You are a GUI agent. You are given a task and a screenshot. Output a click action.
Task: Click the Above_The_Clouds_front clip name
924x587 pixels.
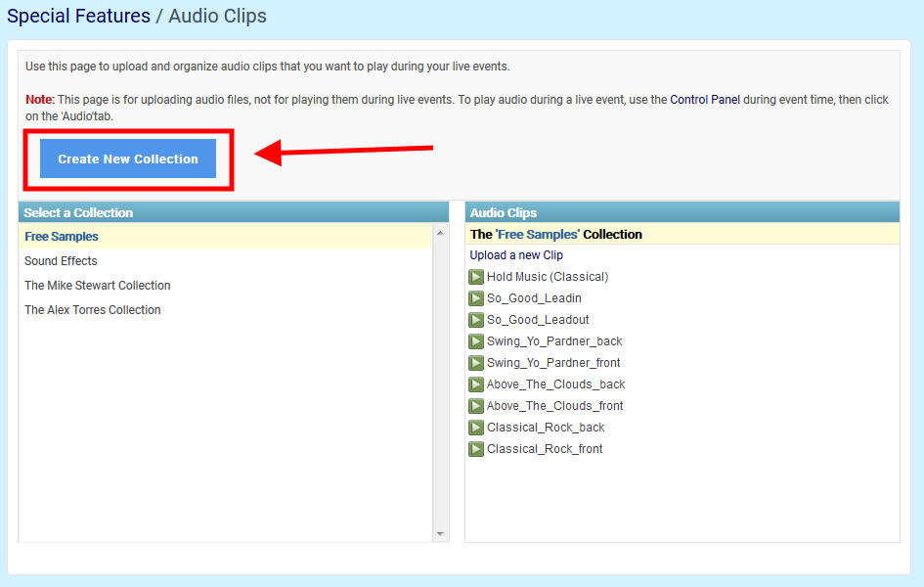tap(554, 406)
